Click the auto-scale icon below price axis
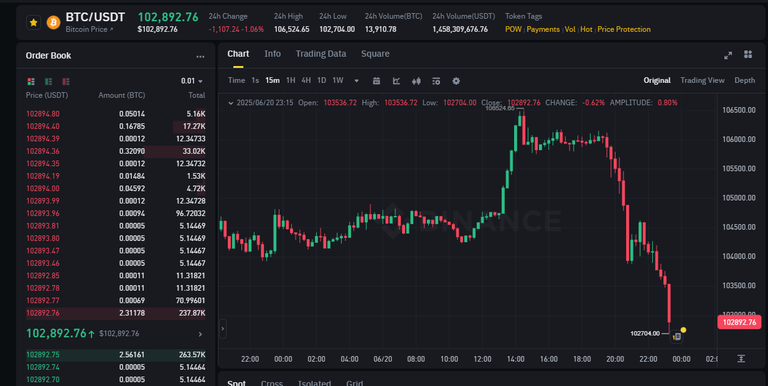 tap(741, 359)
